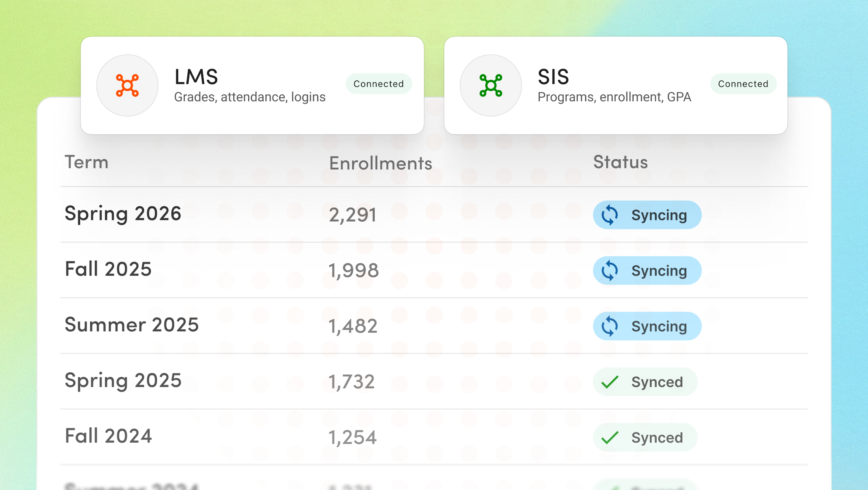The width and height of the screenshot is (868, 490).
Task: Click the sync icon on Fall 2025 row
Action: [x=610, y=270]
